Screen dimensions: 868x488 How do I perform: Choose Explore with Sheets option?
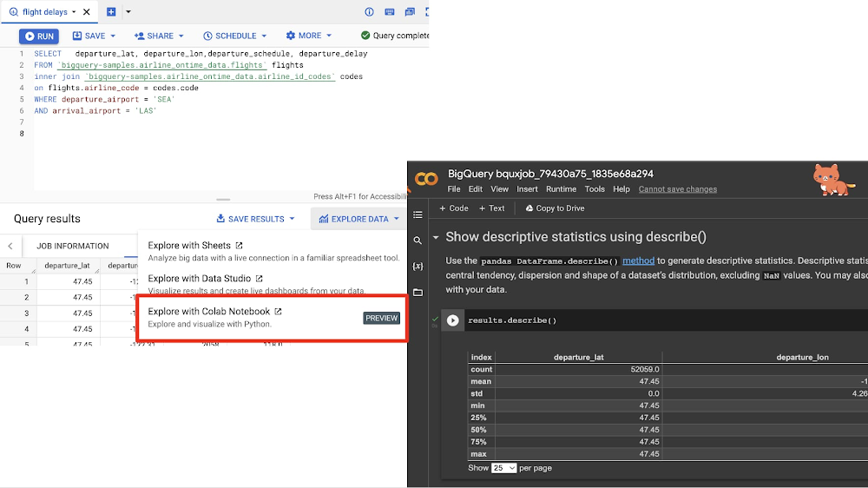(273, 251)
